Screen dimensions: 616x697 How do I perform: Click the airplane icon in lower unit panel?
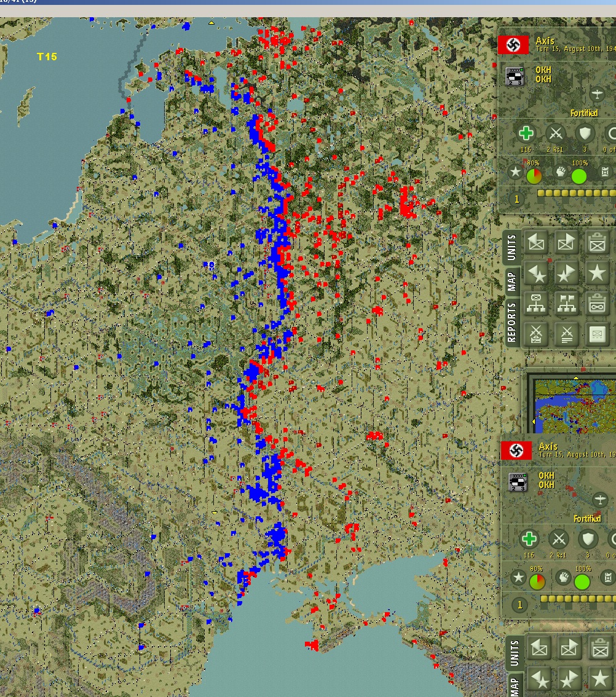pos(600,500)
